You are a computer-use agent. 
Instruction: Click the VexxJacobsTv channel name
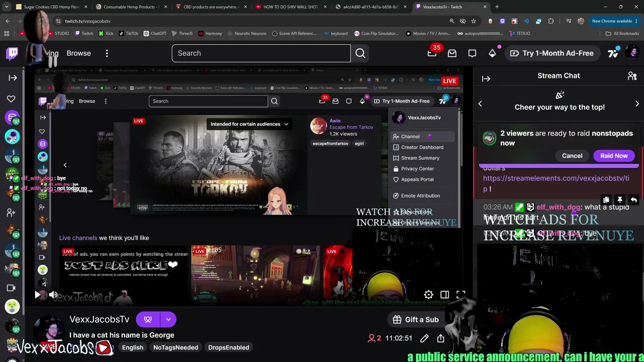(99, 319)
